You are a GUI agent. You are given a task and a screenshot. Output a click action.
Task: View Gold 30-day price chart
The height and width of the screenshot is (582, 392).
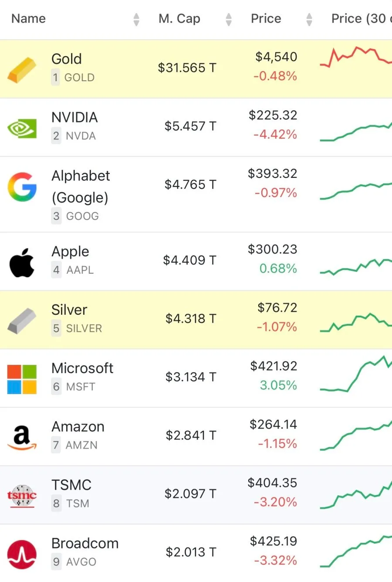356,57
